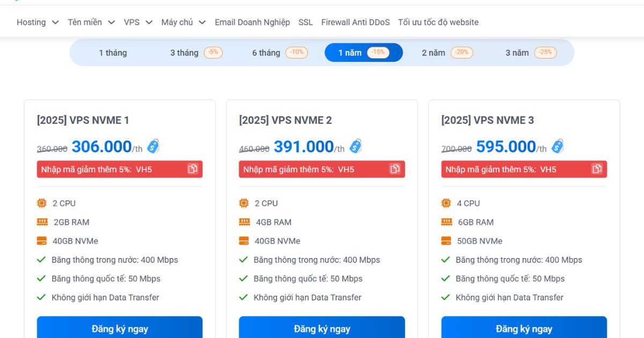This screenshot has height=338, width=644.
Task: Click the copy icon next to VH5 code on VPS NVME 1
Action: pos(193,168)
